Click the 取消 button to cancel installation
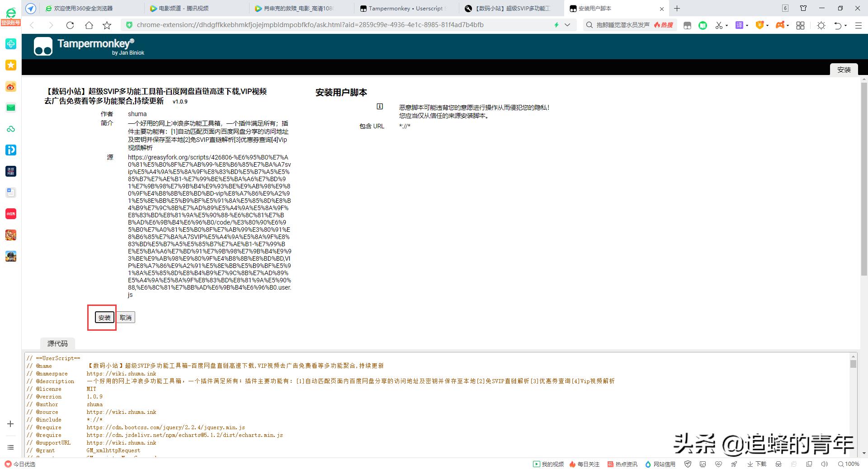 [x=126, y=317]
